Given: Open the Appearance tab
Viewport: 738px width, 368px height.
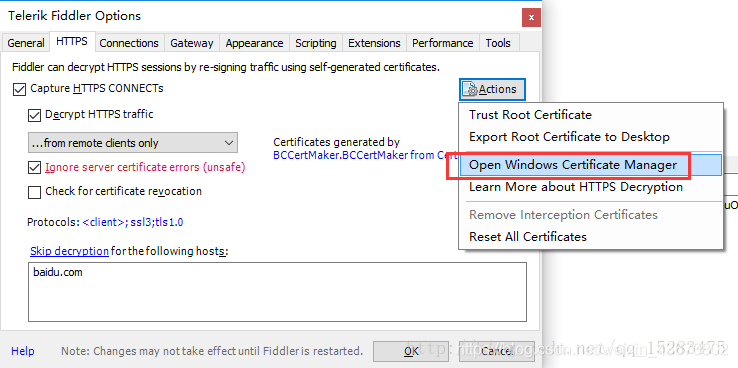Looking at the screenshot, I should 254,43.
